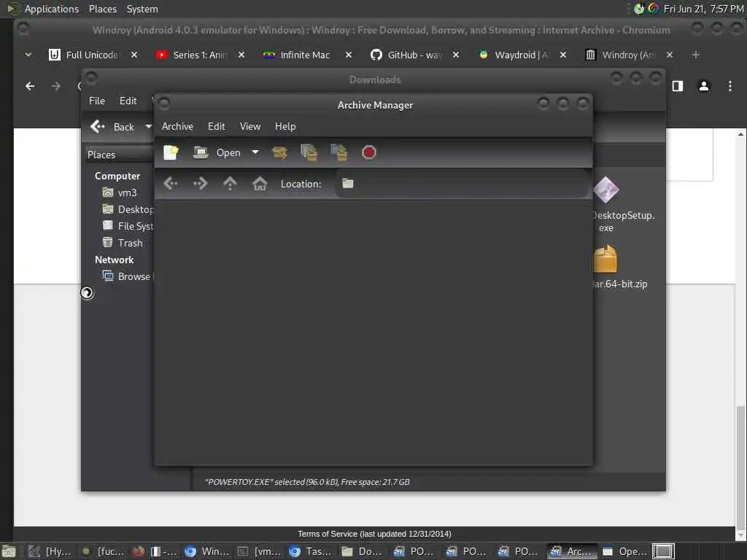This screenshot has height=560, width=747.
Task: Switch to the Ope... taskbar window
Action: [624, 551]
